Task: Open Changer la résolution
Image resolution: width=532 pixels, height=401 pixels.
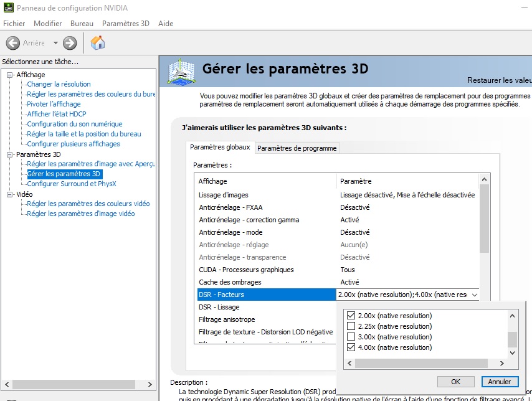Action: (x=59, y=84)
